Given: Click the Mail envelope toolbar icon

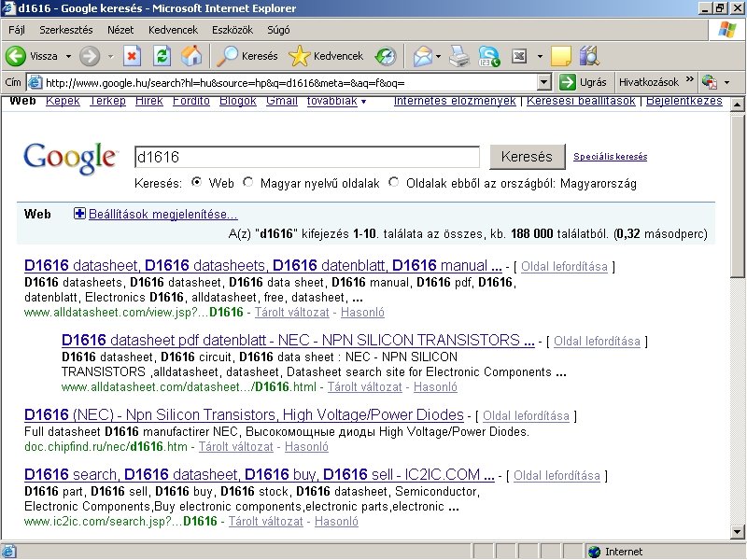Looking at the screenshot, I should coord(423,56).
